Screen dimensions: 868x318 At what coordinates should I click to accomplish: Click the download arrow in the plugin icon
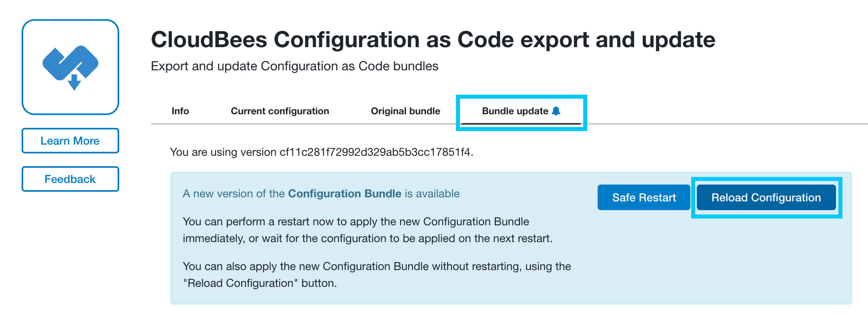tap(73, 82)
